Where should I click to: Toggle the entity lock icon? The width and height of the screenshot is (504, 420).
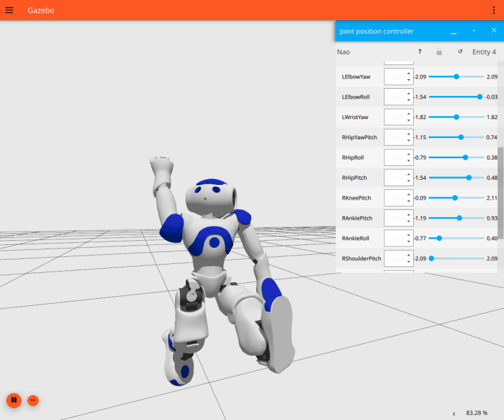coord(439,52)
